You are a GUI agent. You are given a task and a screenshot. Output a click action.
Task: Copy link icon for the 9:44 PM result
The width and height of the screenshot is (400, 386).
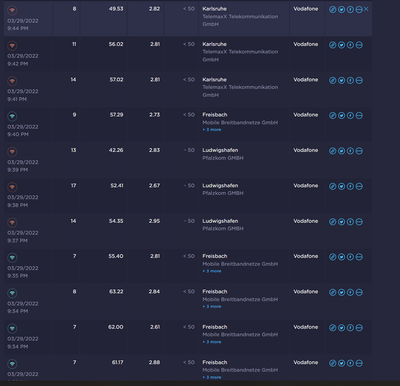point(333,10)
